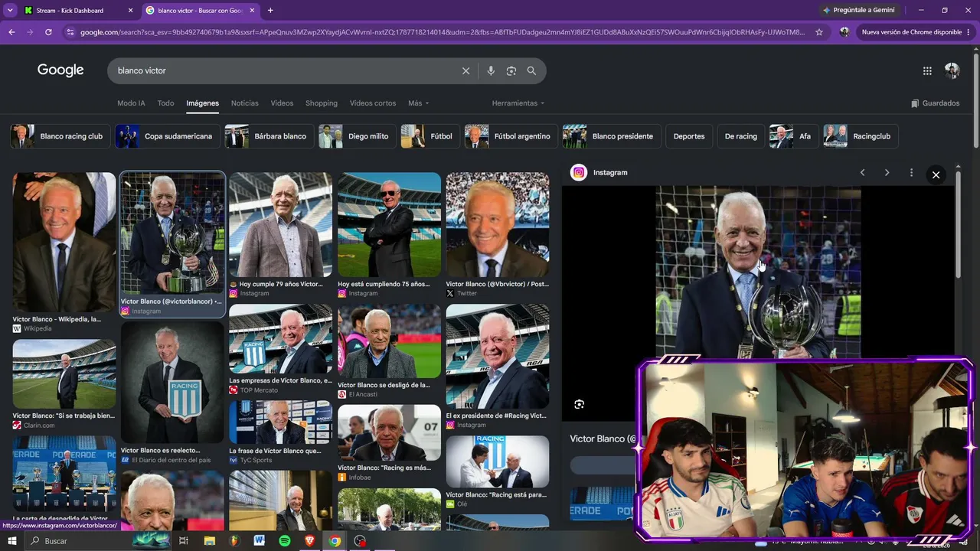Open the tab search dropdown
Screen dimensions: 980x551
click(x=10, y=11)
